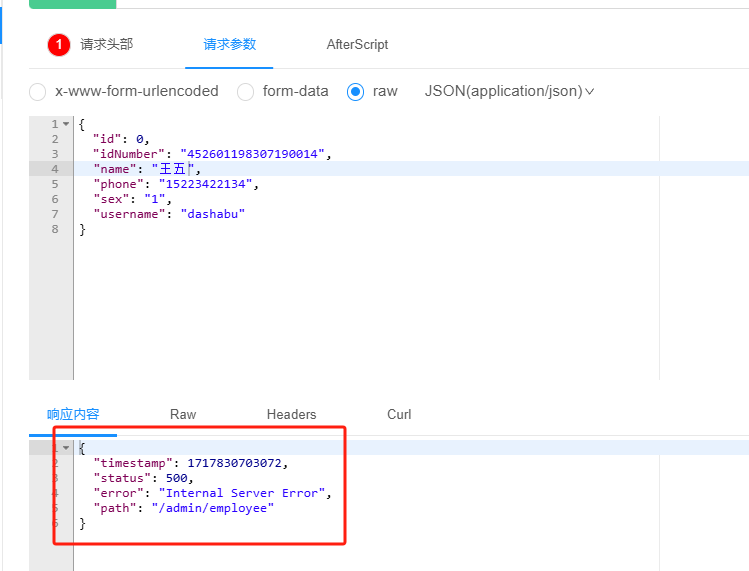Viewport: 749px width, 571px height.
Task: Click the "/admin/employee" path value in response
Action: coord(211,508)
